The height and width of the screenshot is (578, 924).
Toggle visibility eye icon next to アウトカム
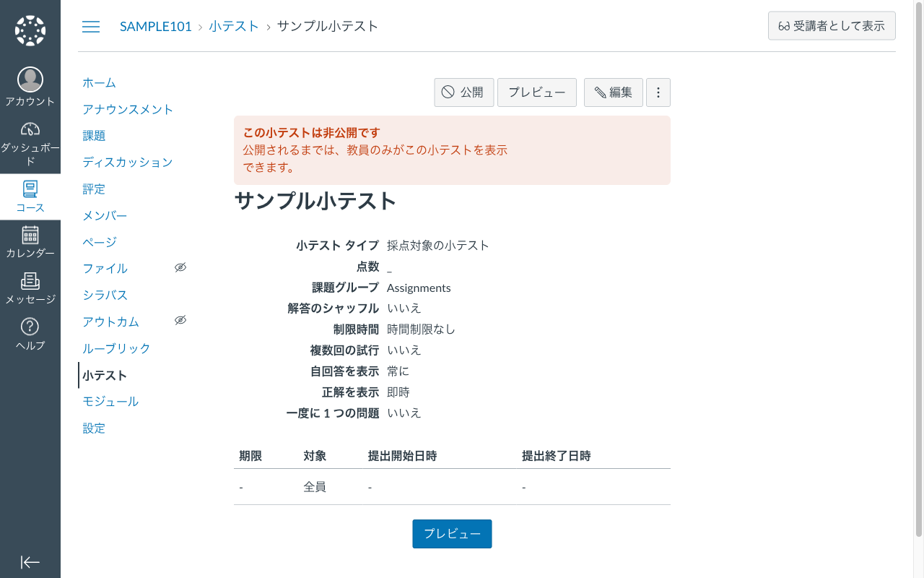180,319
